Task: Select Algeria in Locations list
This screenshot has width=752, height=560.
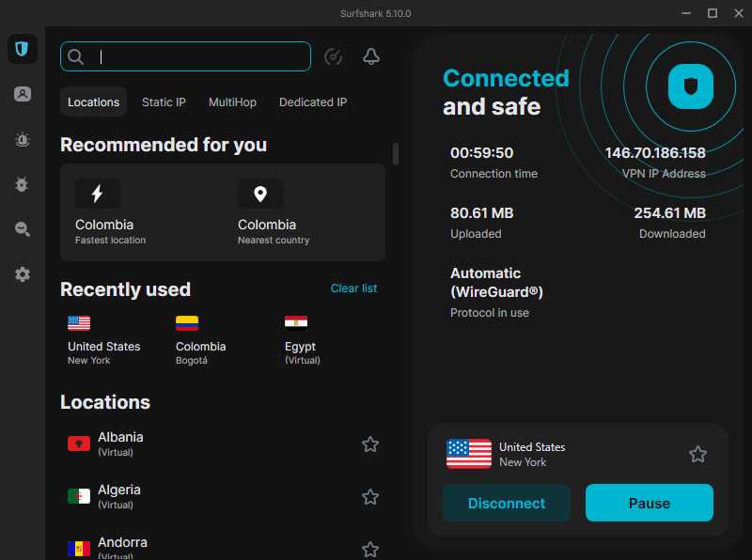Action: point(223,497)
